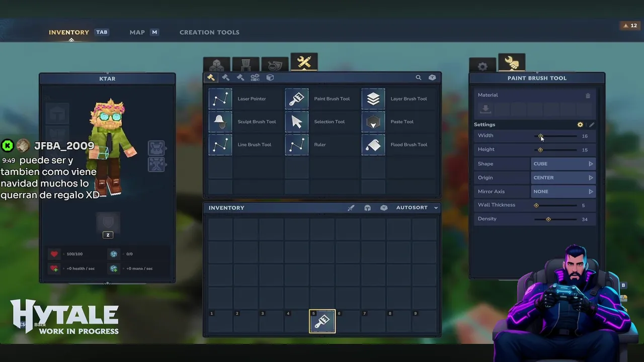The image size is (644, 362).
Task: Switch to the INVENTORY tab
Action: (69, 32)
